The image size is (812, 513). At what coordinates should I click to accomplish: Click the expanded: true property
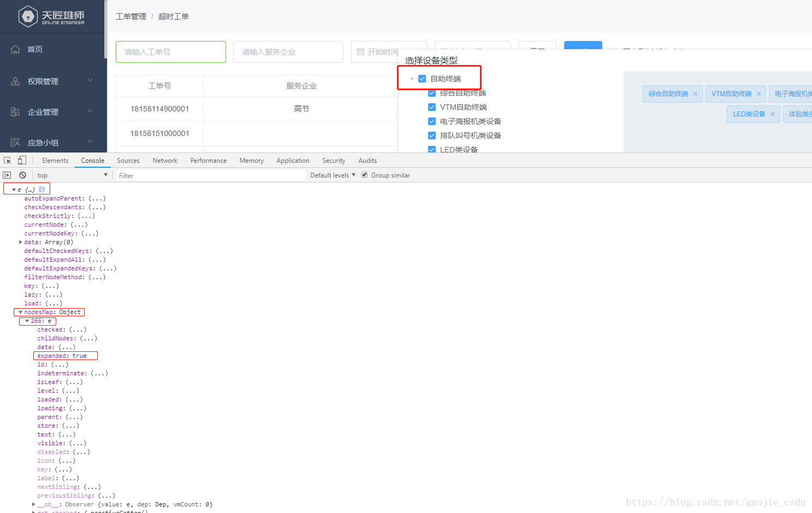62,356
